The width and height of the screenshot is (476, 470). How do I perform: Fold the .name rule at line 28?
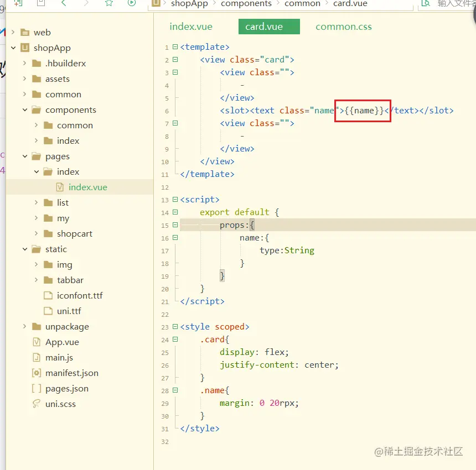pos(175,390)
